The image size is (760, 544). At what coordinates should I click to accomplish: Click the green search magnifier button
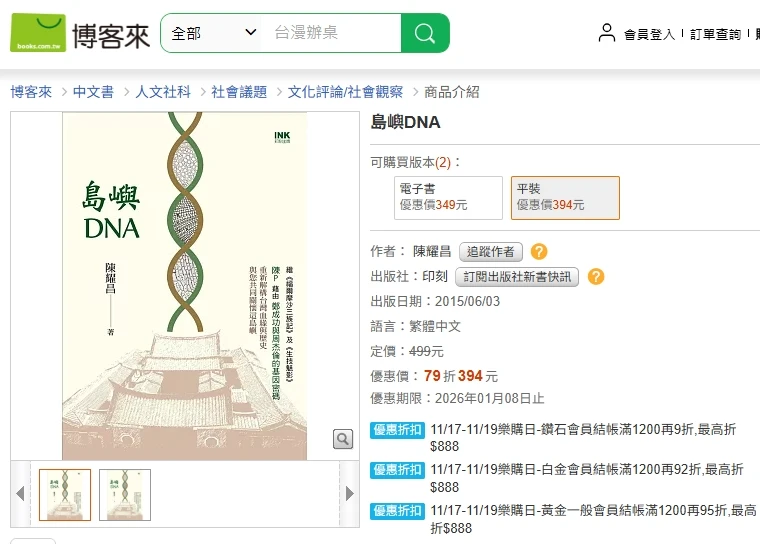pyautogui.click(x=425, y=33)
